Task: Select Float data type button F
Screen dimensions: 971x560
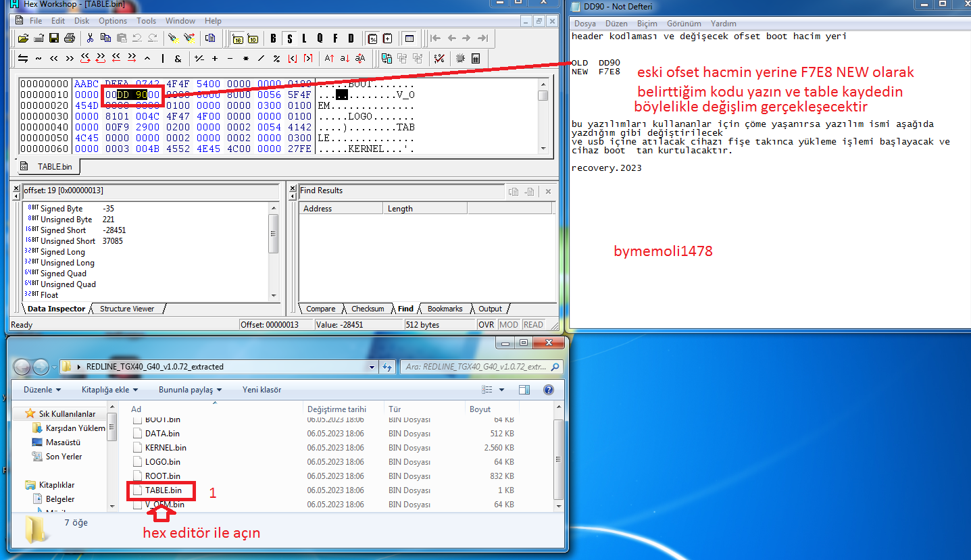Action: (336, 38)
